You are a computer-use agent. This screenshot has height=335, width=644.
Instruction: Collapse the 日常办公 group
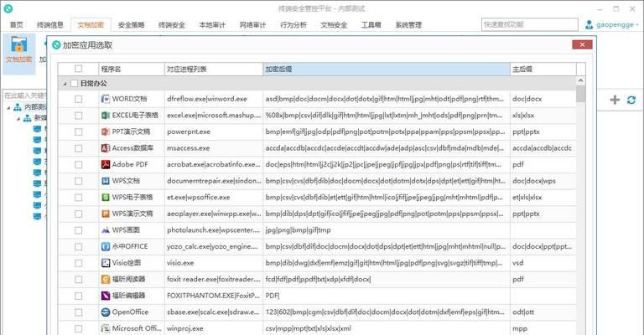(65, 84)
